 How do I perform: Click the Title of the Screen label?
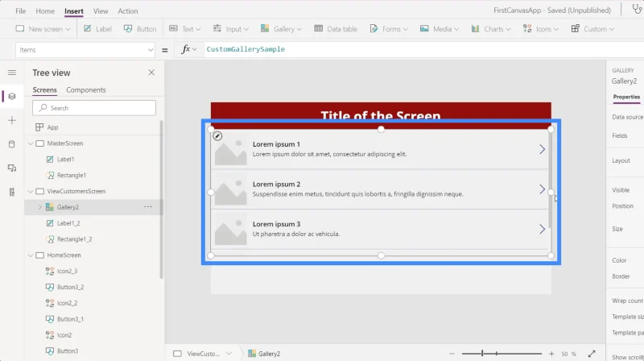pyautogui.click(x=381, y=116)
